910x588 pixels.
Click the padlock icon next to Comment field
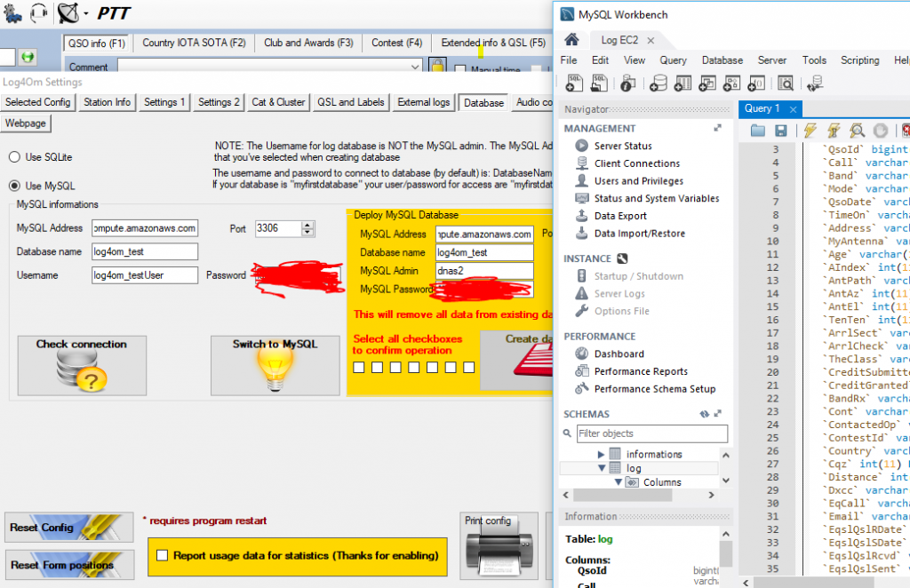(437, 65)
